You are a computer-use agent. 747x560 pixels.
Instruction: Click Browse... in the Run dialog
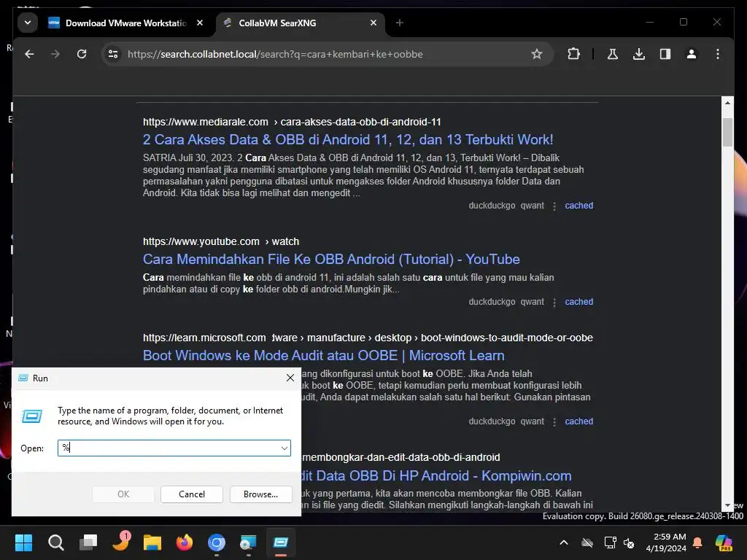[x=260, y=494]
